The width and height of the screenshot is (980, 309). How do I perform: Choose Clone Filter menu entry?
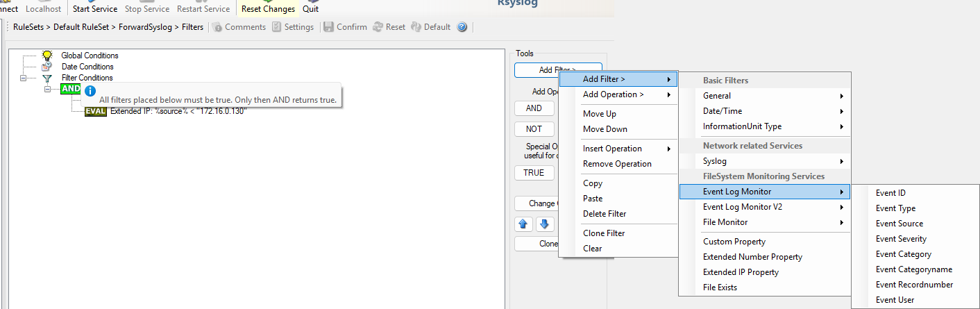click(x=618, y=233)
